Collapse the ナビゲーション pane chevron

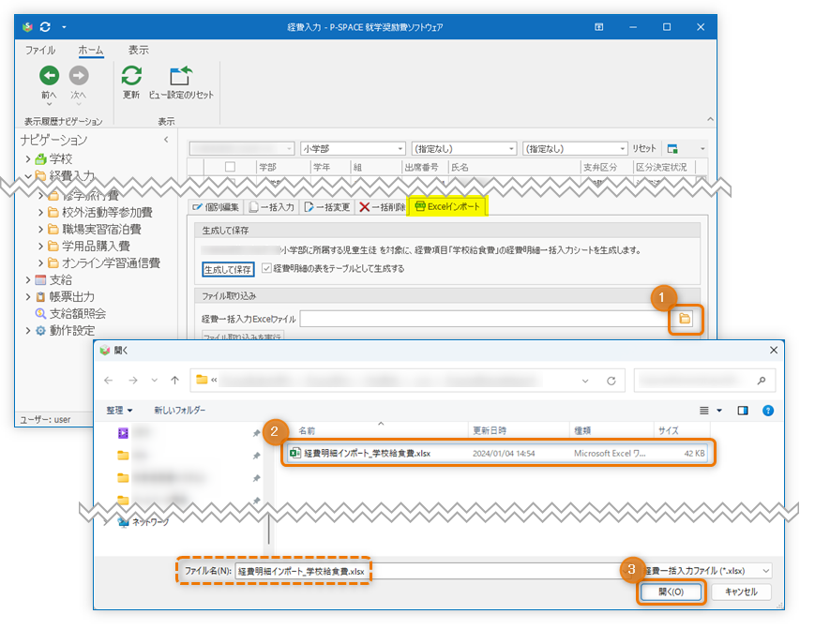click(x=166, y=140)
